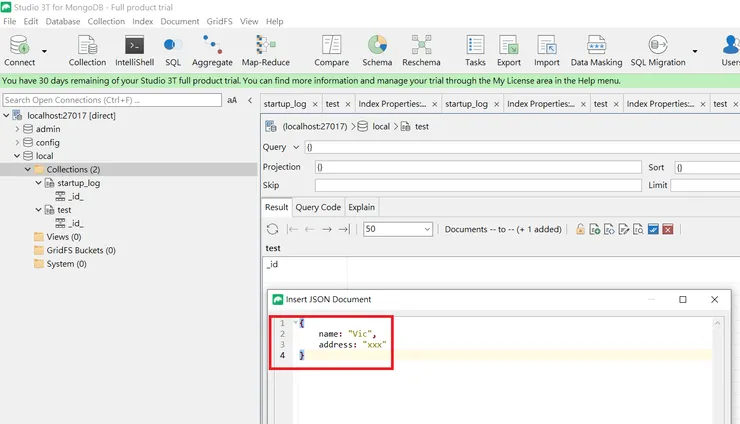Viewport: 740px width, 424px height.
Task: Switch to the Query Code tab
Action: click(318, 207)
